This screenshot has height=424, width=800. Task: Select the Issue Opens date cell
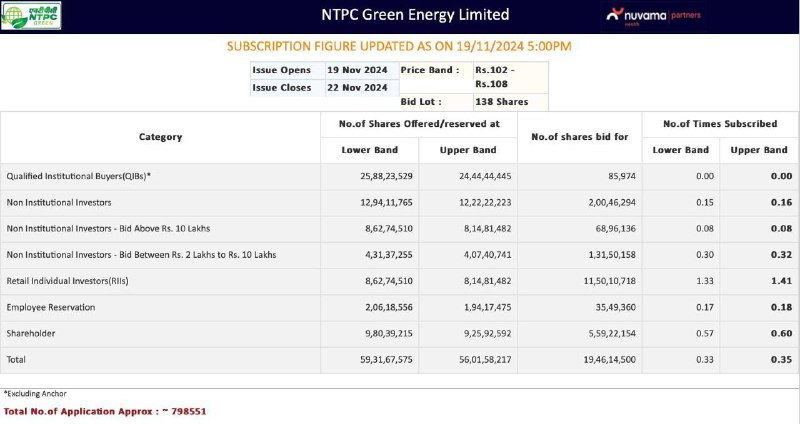[362, 70]
